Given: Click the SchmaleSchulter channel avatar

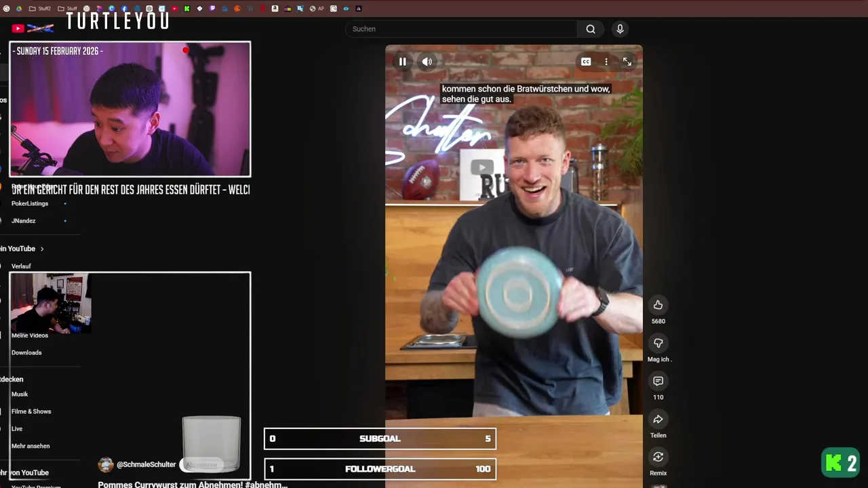Looking at the screenshot, I should [x=106, y=464].
